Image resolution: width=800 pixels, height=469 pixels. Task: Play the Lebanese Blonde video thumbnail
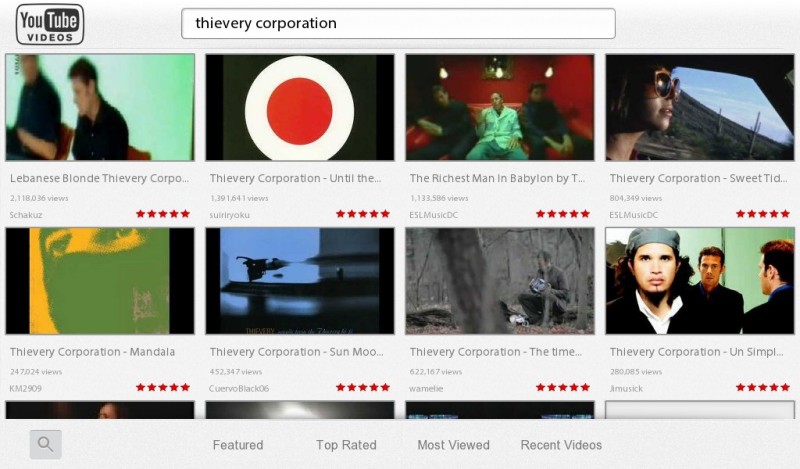[x=100, y=108]
